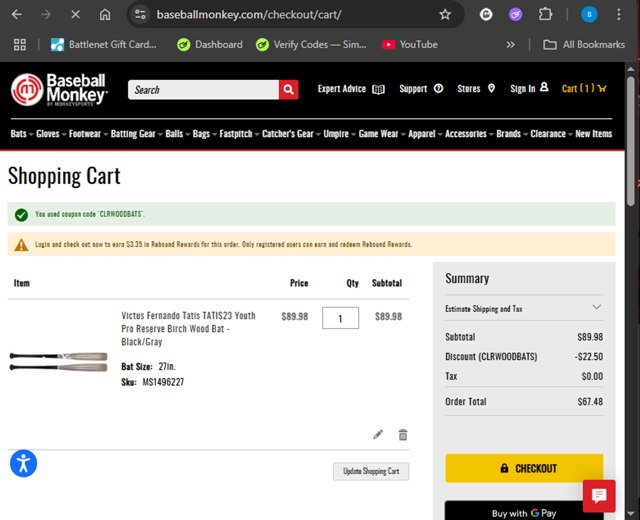The image size is (640, 520).
Task: Open Expert Advice
Action: point(351,89)
